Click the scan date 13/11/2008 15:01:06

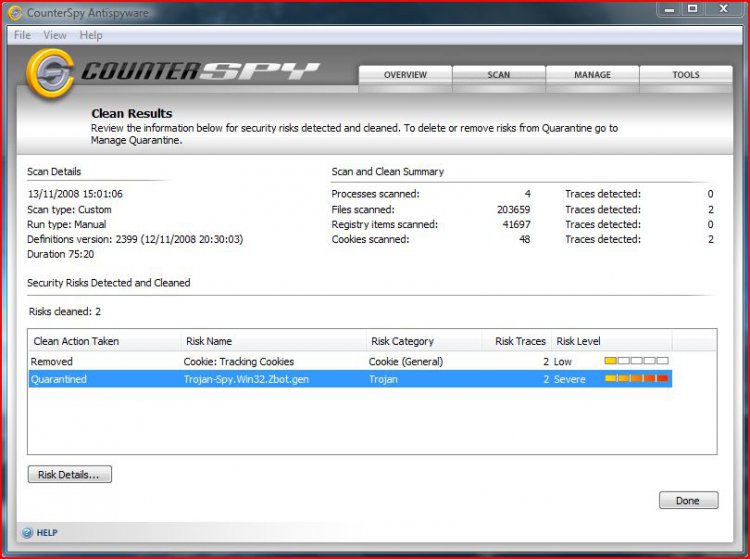click(75, 194)
